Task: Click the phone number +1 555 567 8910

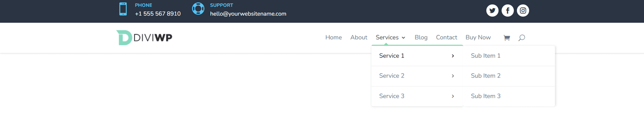Action: tap(158, 14)
